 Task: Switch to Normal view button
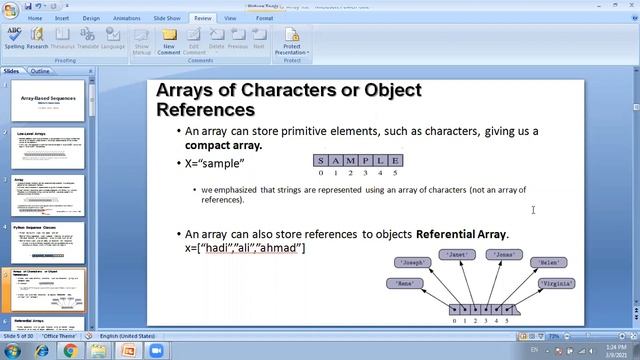point(523,336)
